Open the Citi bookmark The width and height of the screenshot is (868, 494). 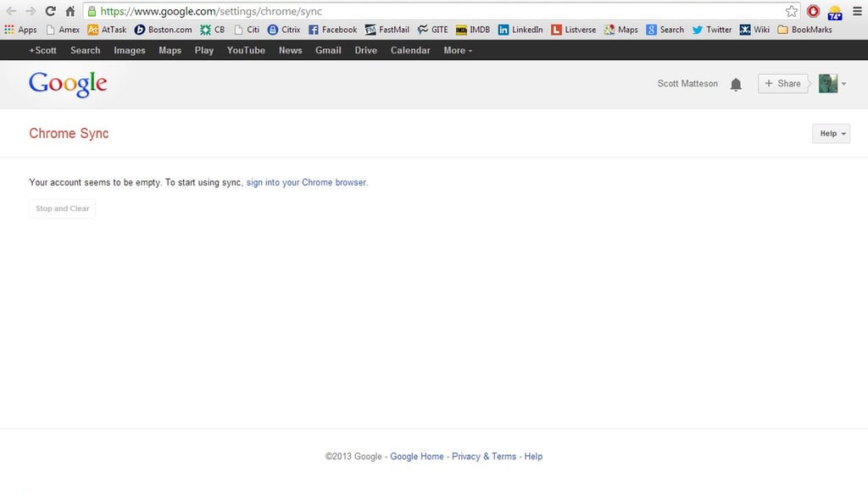(247, 30)
